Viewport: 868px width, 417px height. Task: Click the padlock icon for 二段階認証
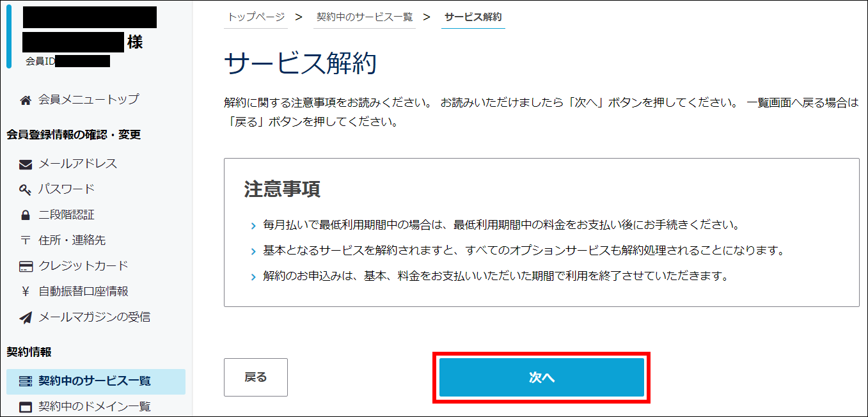(26, 215)
